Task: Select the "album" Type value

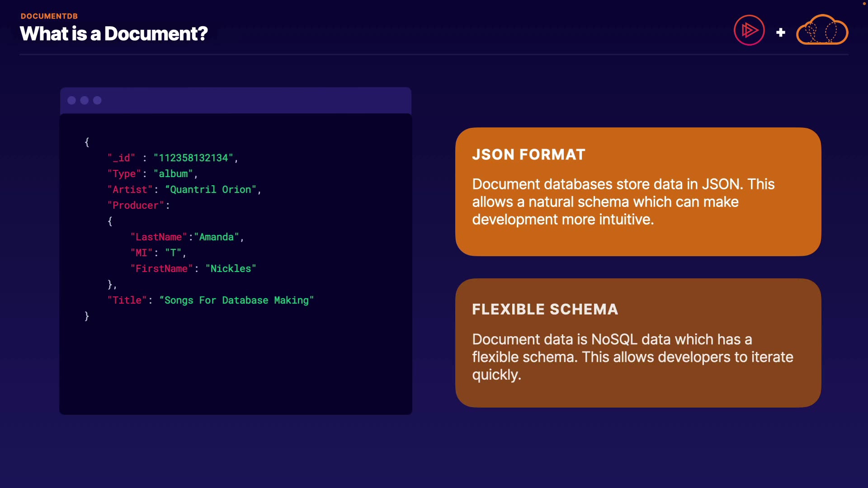Action: coord(173,174)
